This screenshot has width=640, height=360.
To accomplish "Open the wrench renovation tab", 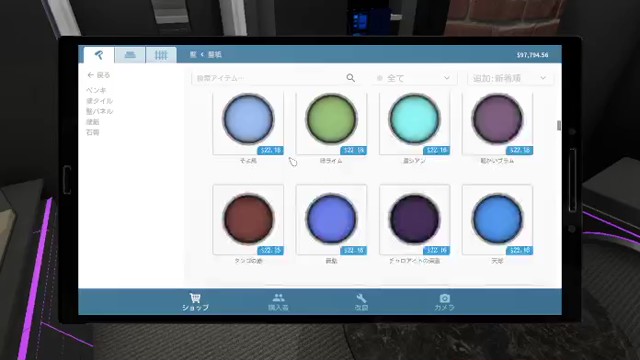I will (361, 302).
